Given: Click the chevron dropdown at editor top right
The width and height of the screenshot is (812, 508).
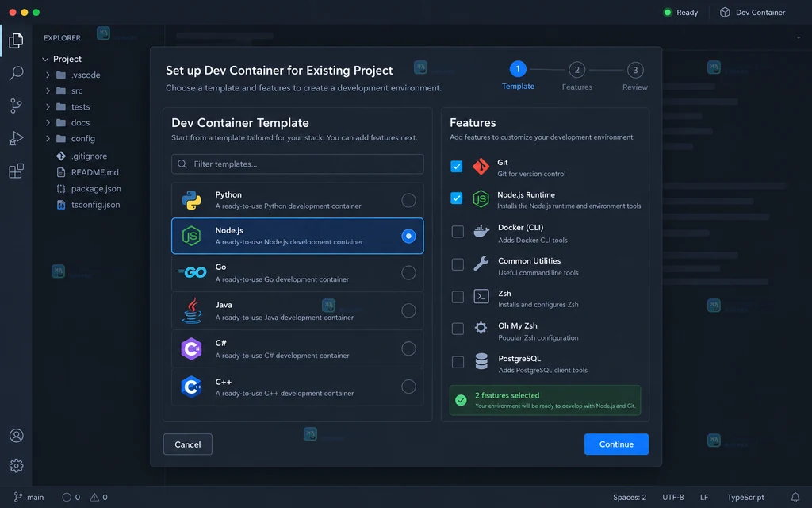Looking at the screenshot, I should (x=798, y=37).
